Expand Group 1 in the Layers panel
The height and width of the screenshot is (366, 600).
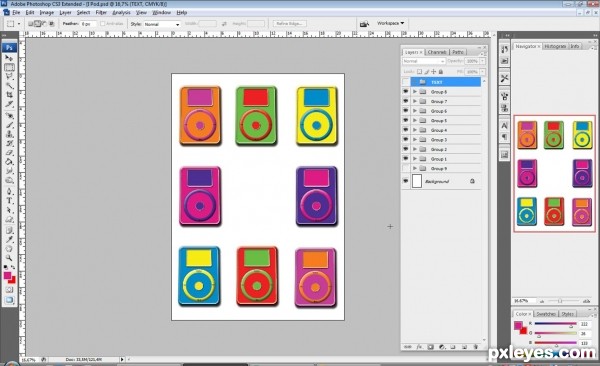point(415,158)
